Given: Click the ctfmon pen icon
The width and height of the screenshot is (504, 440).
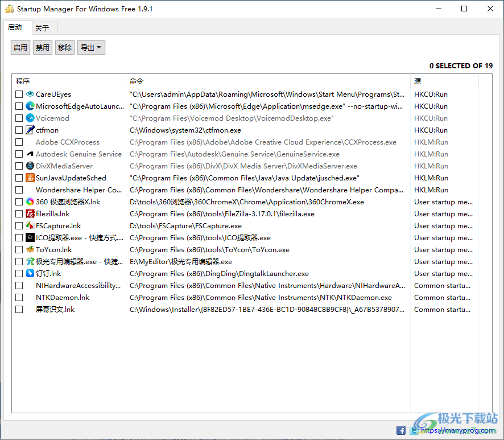Looking at the screenshot, I should click(x=30, y=130).
